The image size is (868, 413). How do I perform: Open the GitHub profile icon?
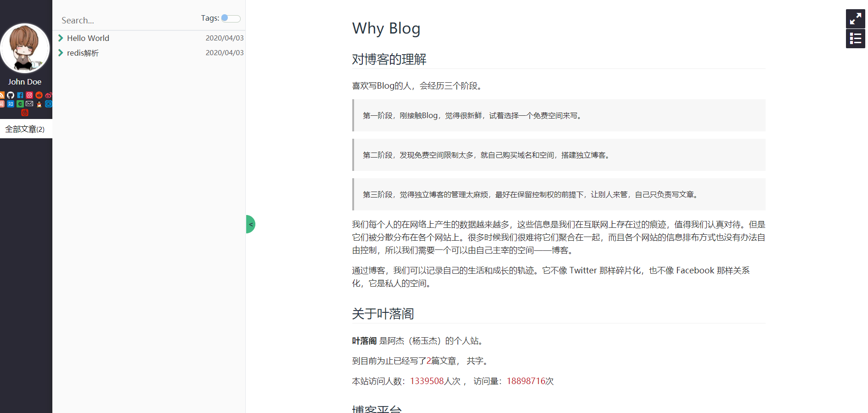tap(11, 95)
